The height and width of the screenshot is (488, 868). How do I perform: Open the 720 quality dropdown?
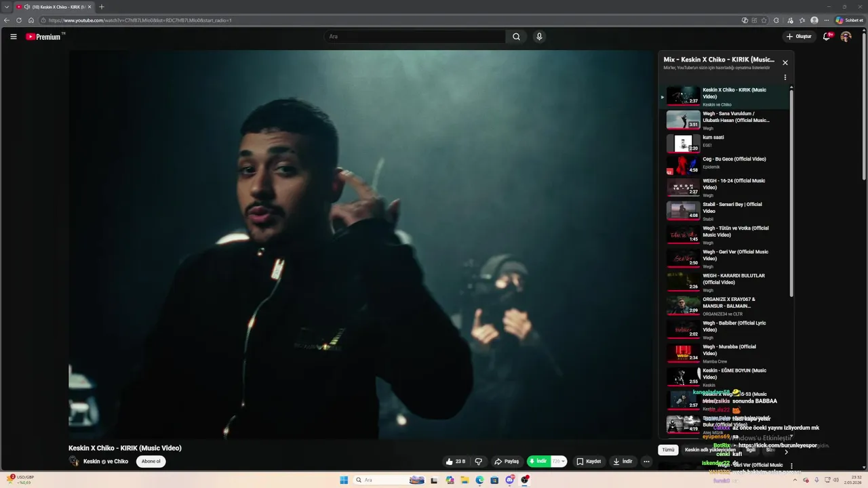pyautogui.click(x=559, y=462)
